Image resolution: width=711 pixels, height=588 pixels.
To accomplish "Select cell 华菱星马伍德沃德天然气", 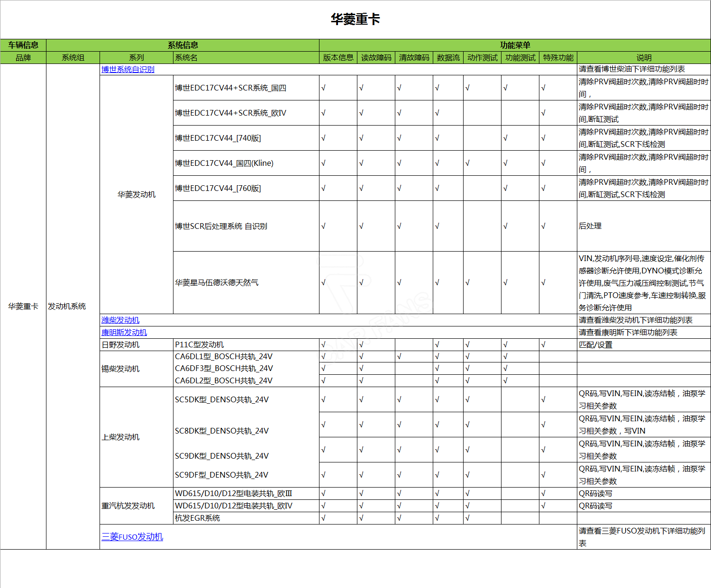I will pos(246,282).
